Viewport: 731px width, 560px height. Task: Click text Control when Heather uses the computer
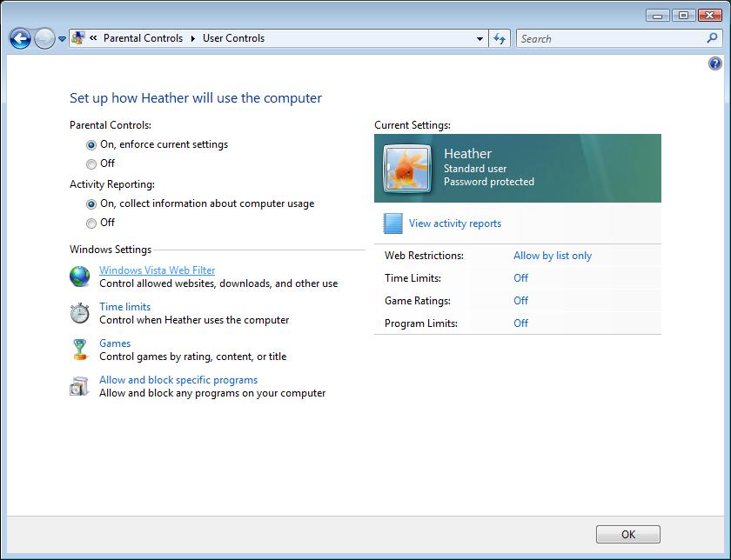click(x=194, y=320)
